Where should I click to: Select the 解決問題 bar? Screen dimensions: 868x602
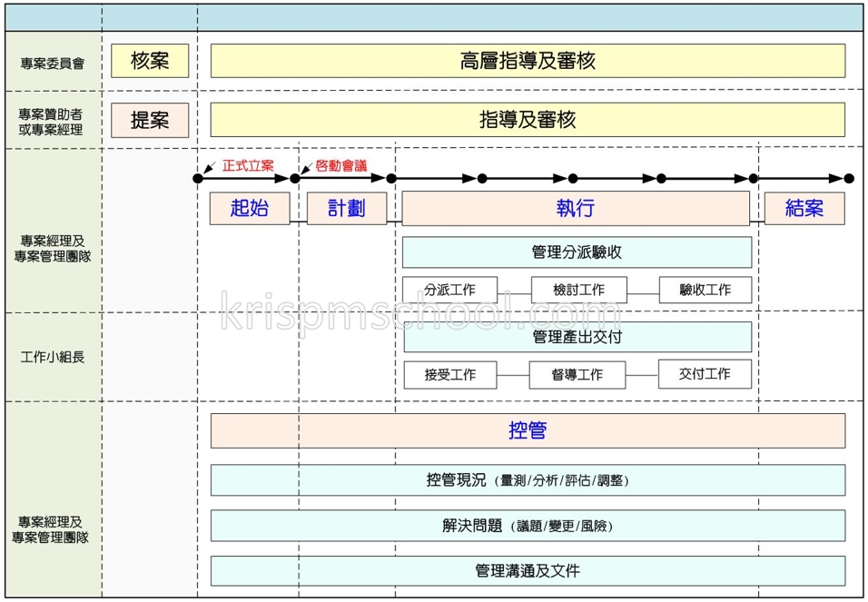click(x=528, y=525)
